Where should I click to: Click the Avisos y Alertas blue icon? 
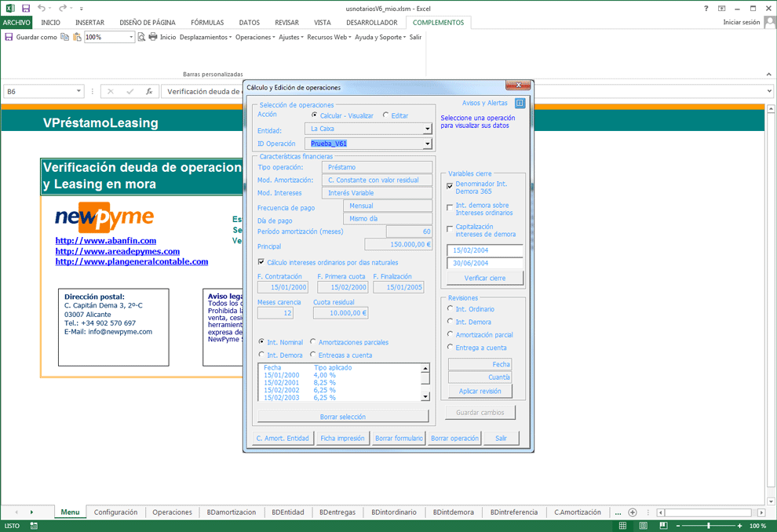(520, 103)
